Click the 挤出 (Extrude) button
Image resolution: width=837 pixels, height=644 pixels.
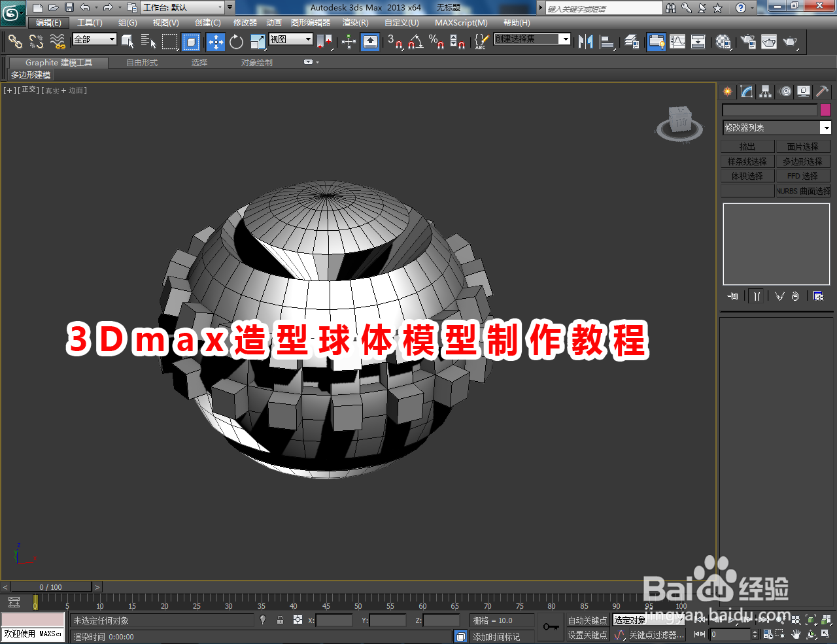pos(747,146)
